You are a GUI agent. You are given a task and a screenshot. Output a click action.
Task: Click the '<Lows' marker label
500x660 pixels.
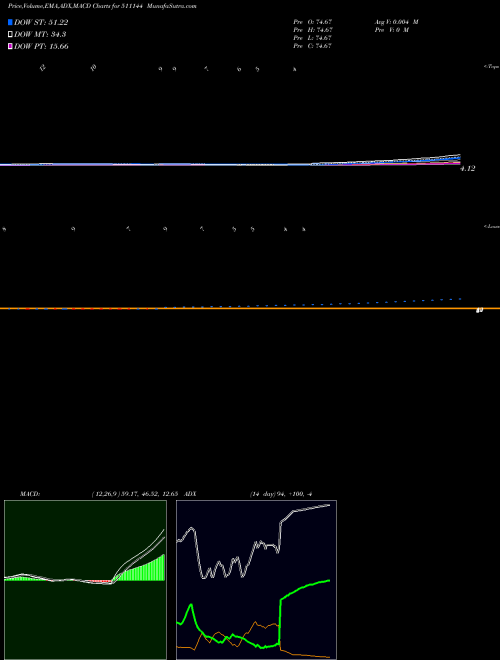pos(491,226)
